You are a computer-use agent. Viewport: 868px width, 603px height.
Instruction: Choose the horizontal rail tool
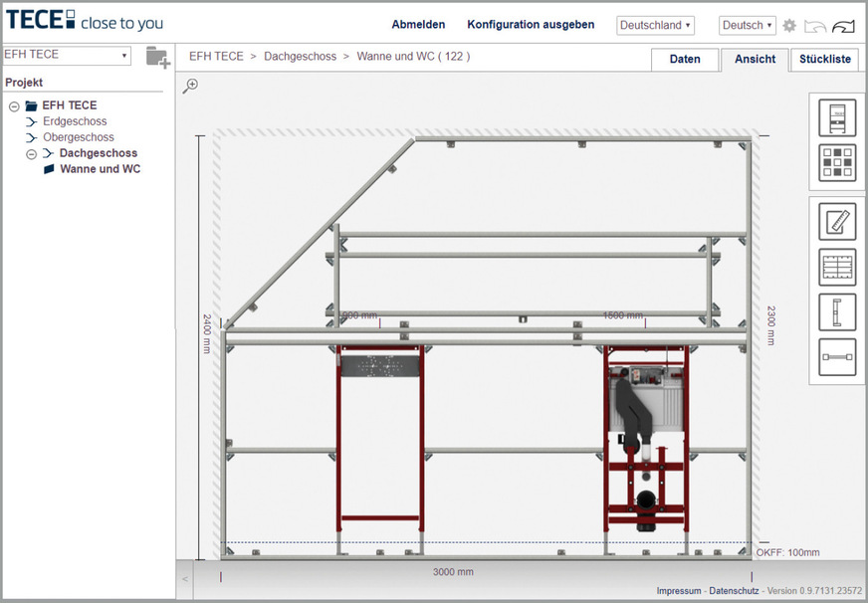click(x=836, y=357)
